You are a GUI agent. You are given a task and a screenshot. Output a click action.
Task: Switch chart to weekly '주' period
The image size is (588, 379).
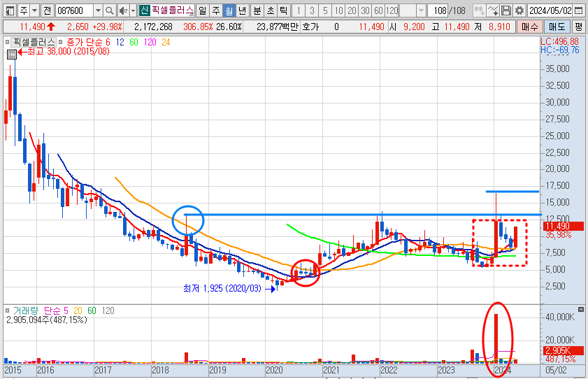[215, 10]
